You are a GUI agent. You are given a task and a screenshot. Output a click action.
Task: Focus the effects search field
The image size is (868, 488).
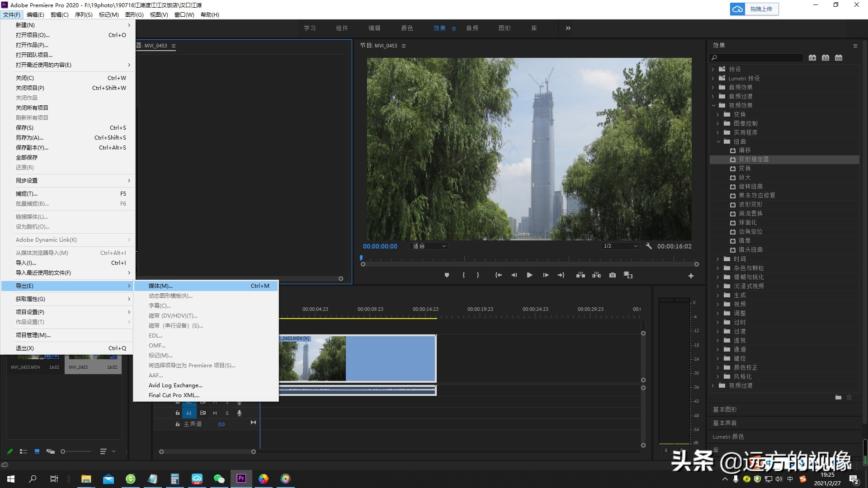tap(756, 58)
